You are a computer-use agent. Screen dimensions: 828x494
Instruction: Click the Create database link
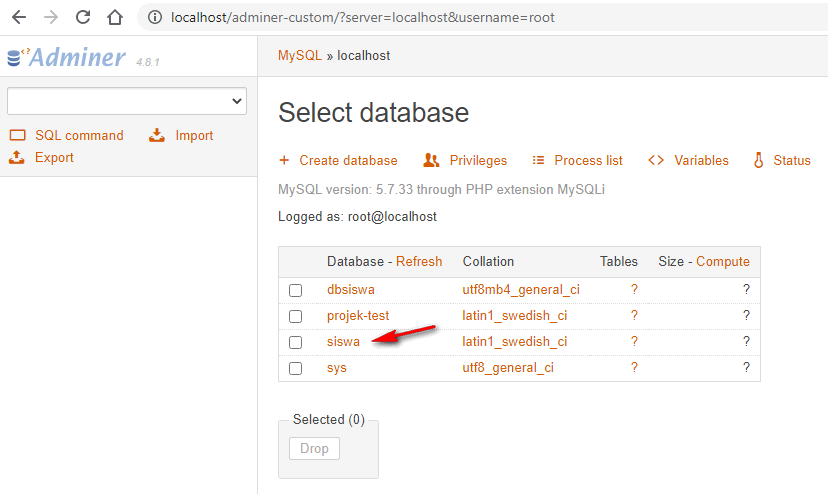pyautogui.click(x=347, y=160)
